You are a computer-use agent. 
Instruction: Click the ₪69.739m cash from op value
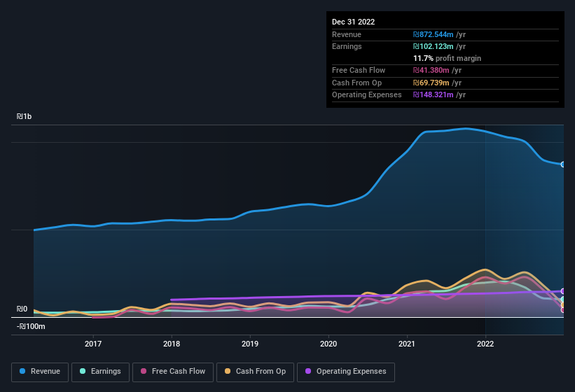(x=431, y=83)
